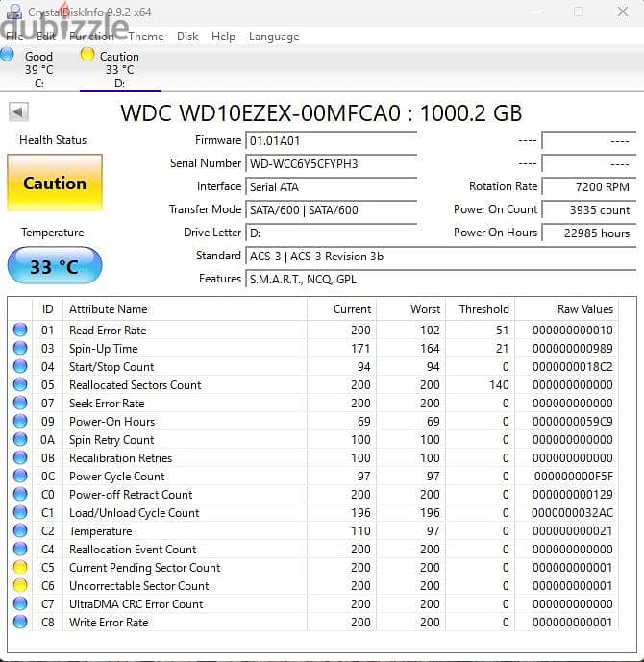Click the Power On Hours value 22985 hours
This screenshot has height=662, width=644.
(x=589, y=233)
